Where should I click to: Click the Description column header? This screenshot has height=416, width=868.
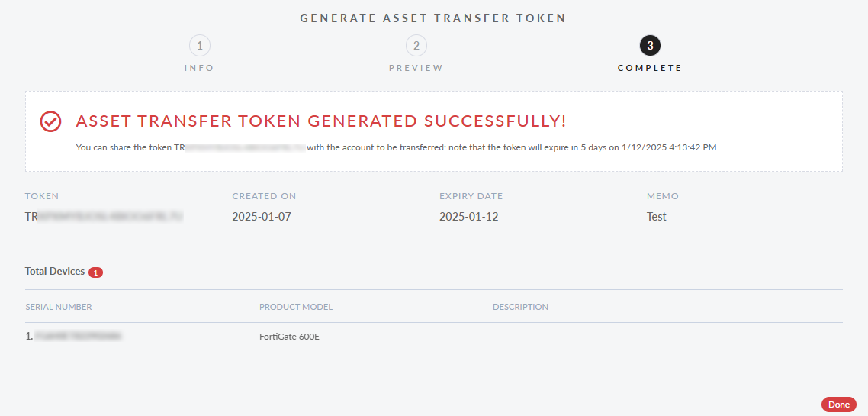[520, 307]
